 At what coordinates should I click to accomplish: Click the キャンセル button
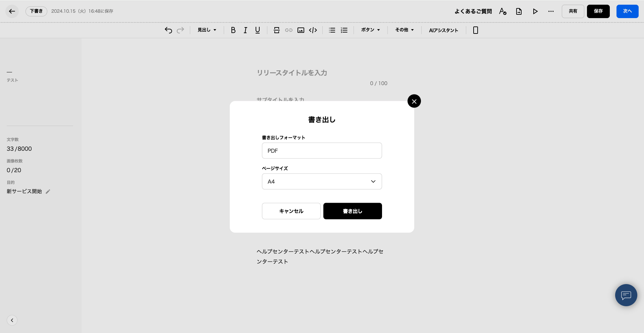pyautogui.click(x=291, y=211)
